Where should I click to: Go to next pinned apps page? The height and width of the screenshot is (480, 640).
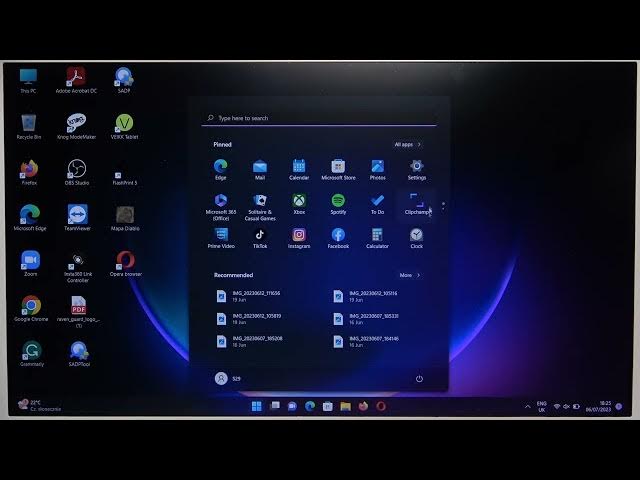(x=443, y=209)
